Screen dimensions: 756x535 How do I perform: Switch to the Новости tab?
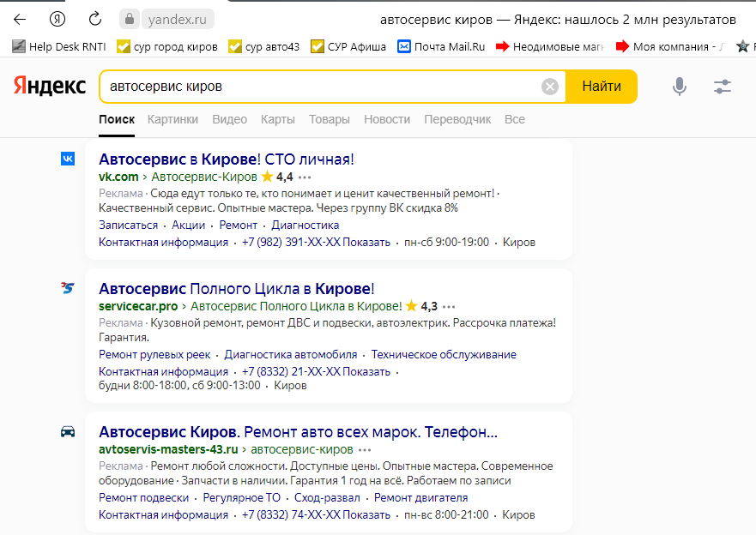[387, 119]
